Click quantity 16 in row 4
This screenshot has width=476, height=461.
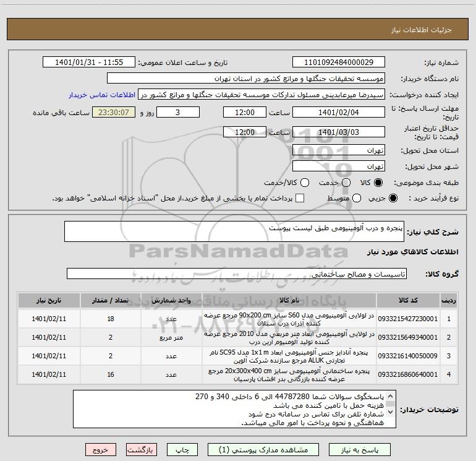point(111,374)
